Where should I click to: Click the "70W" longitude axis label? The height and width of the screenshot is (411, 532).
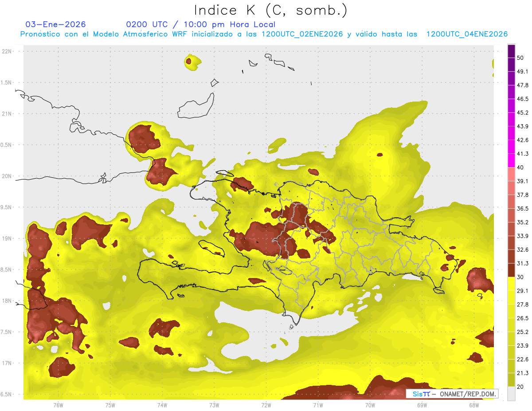pyautogui.click(x=370, y=405)
